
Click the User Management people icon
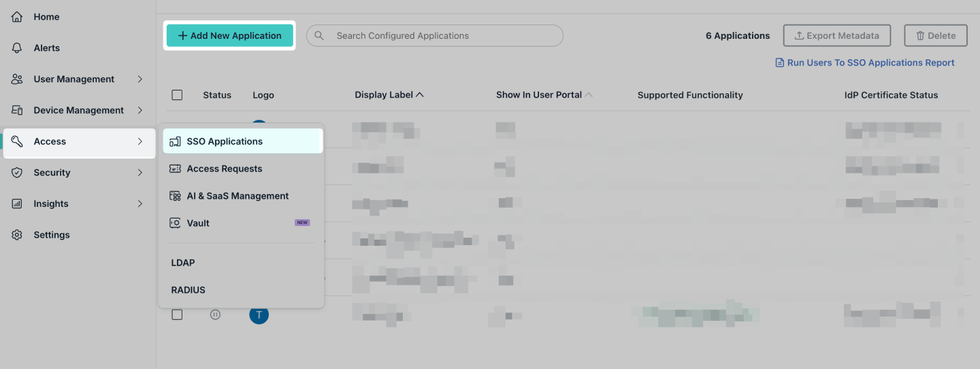click(x=17, y=79)
